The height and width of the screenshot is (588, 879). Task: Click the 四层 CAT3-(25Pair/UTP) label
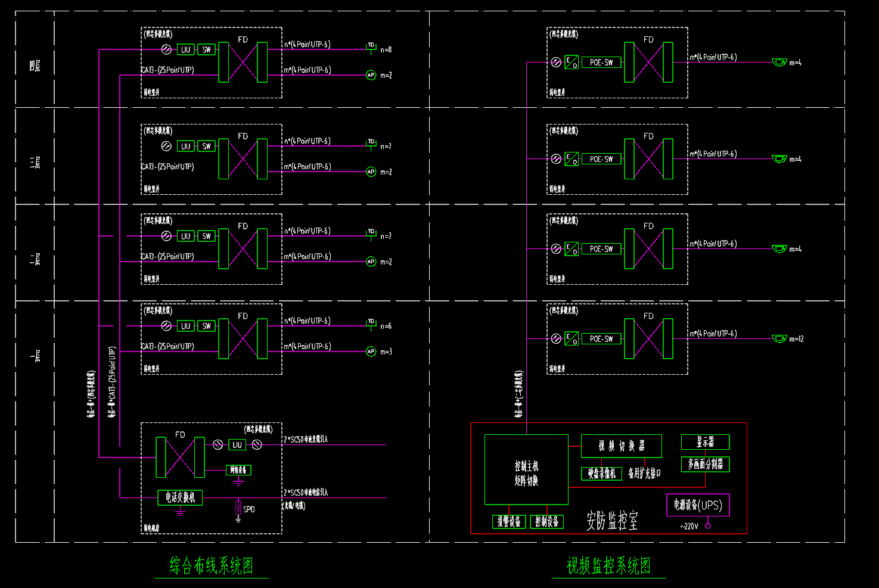click(x=167, y=70)
